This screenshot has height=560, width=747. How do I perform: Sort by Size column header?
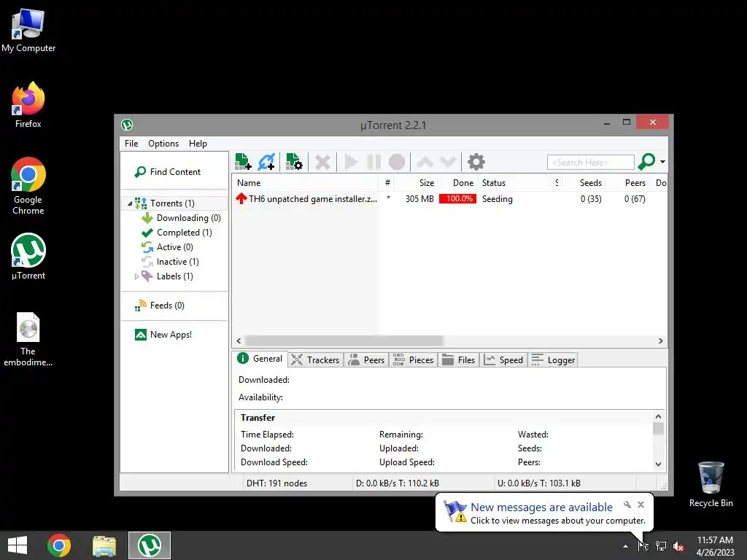click(x=417, y=183)
